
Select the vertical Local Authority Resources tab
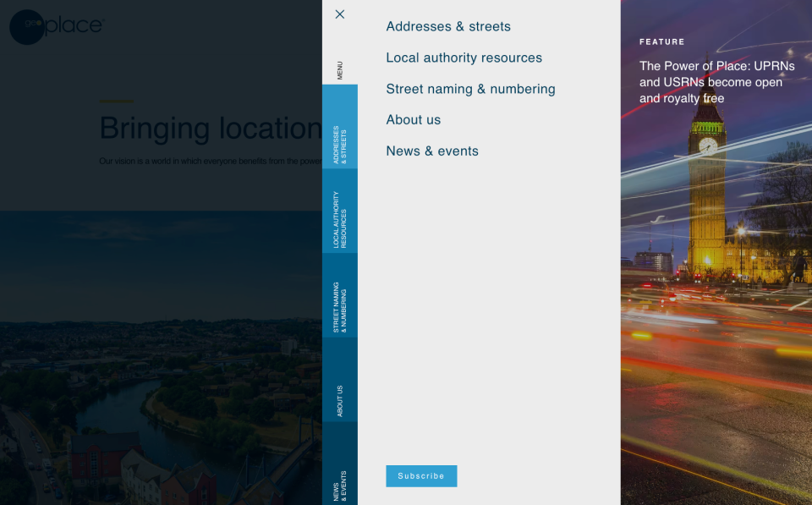click(x=340, y=211)
